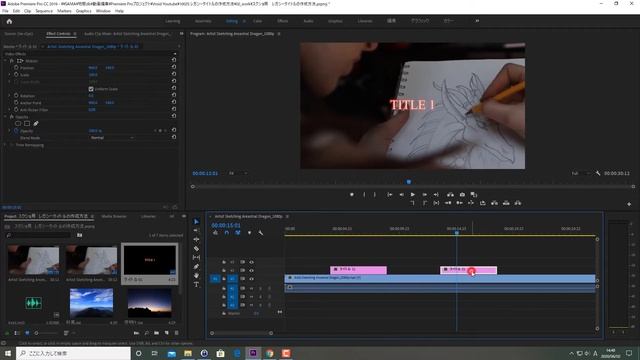
Task: Hide the V1 track output eye
Action: 251,279
